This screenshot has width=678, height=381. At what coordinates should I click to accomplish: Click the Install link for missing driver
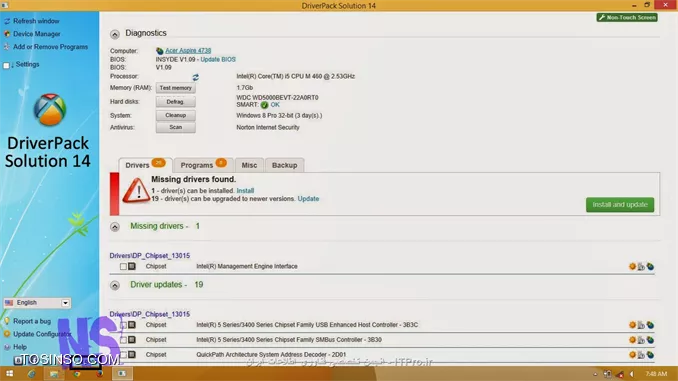(245, 191)
